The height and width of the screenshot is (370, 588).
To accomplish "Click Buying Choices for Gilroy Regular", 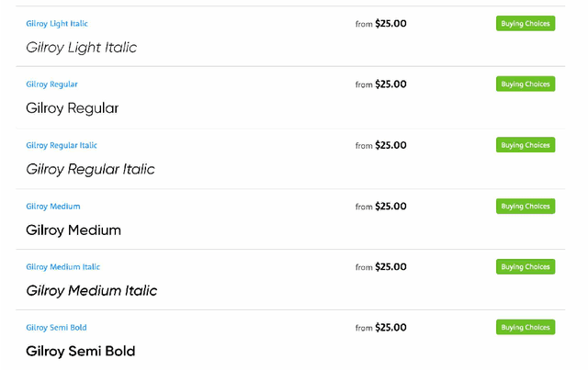I will pyautogui.click(x=526, y=84).
